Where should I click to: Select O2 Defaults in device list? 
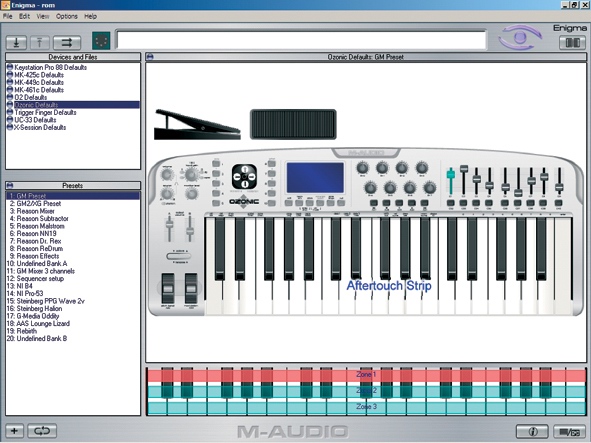pos(31,97)
